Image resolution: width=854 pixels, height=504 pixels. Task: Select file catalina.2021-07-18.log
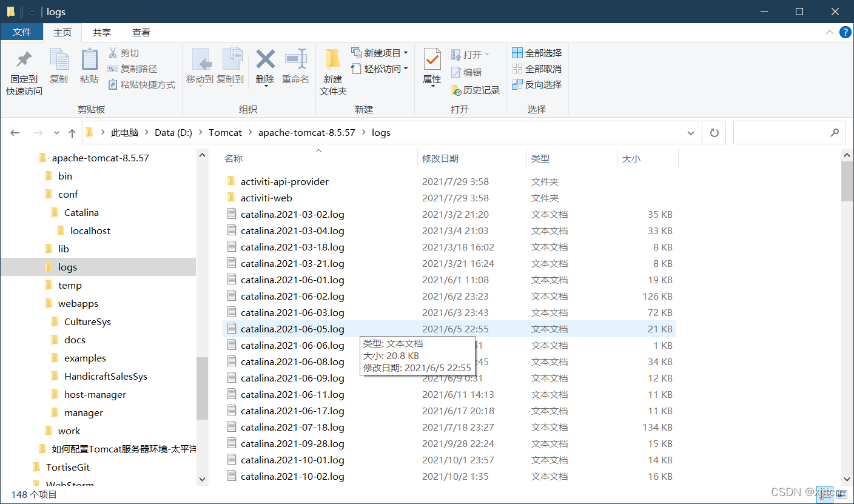point(292,427)
